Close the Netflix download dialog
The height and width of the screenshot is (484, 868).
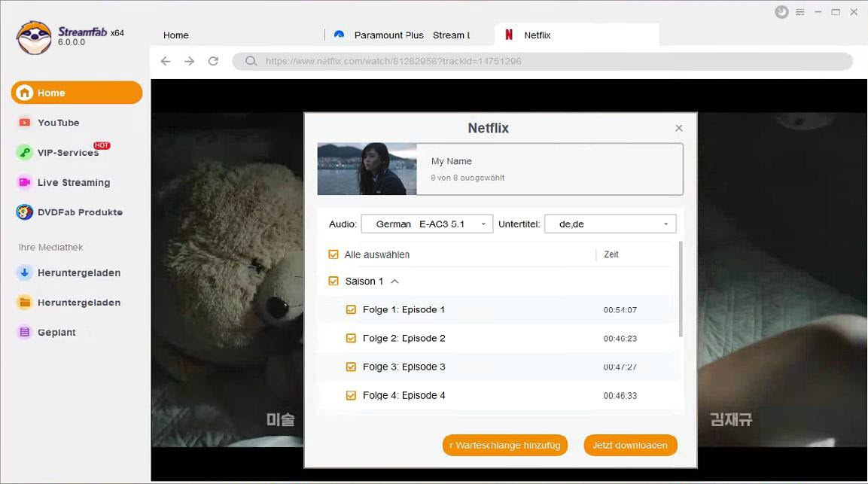679,128
